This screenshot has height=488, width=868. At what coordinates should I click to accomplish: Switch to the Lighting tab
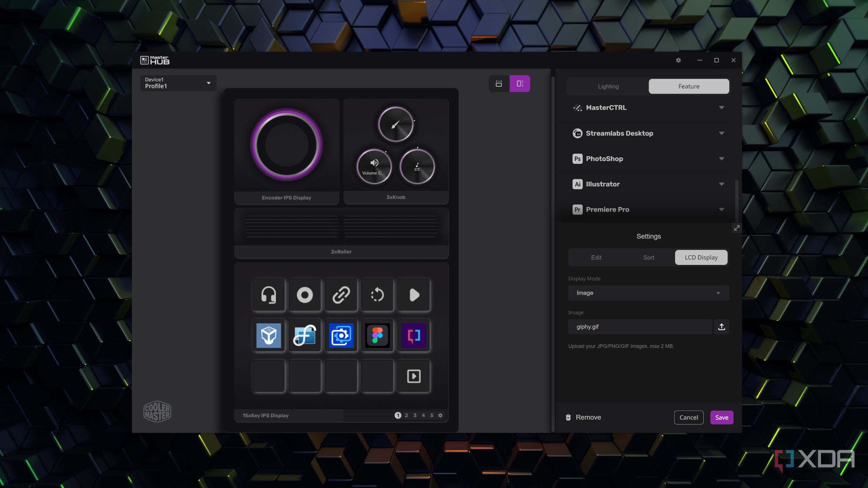608,86
